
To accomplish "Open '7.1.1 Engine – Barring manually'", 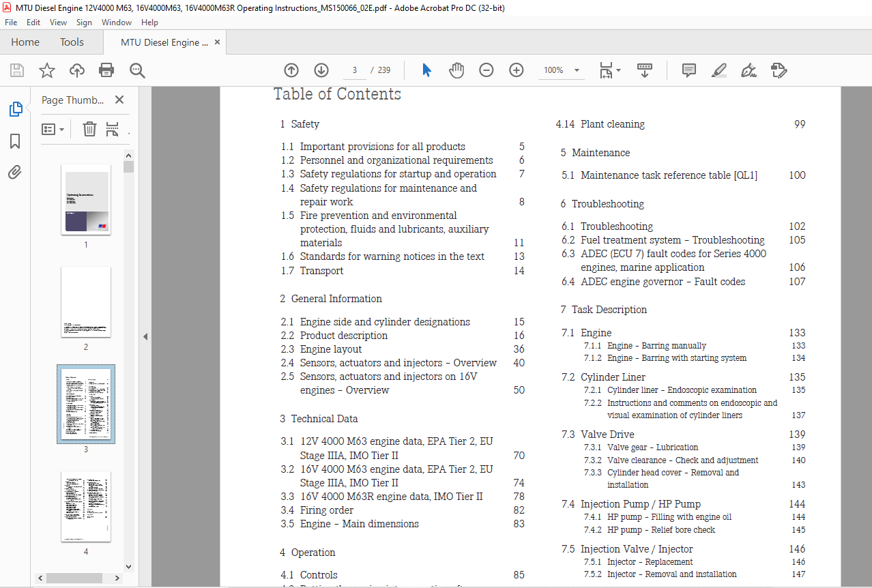I will click(695, 346).
